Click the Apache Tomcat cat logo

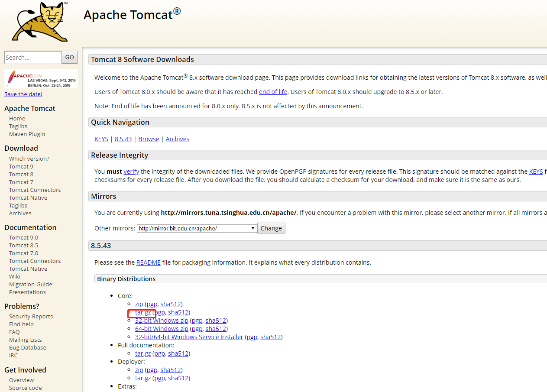[40, 22]
